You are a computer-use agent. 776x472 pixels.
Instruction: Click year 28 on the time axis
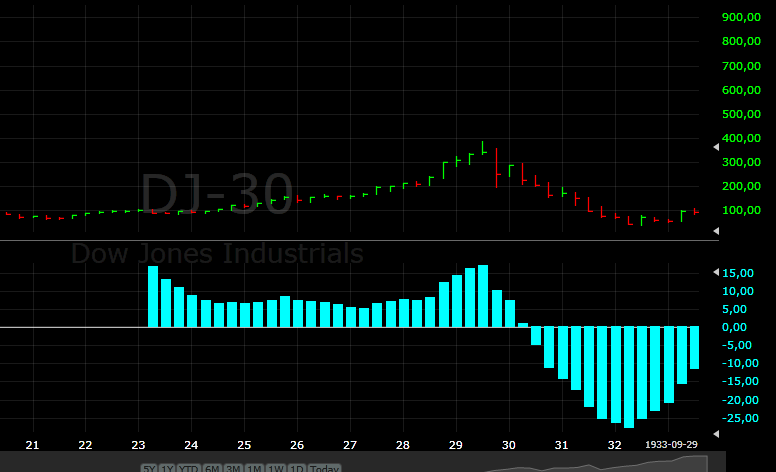coord(403,445)
